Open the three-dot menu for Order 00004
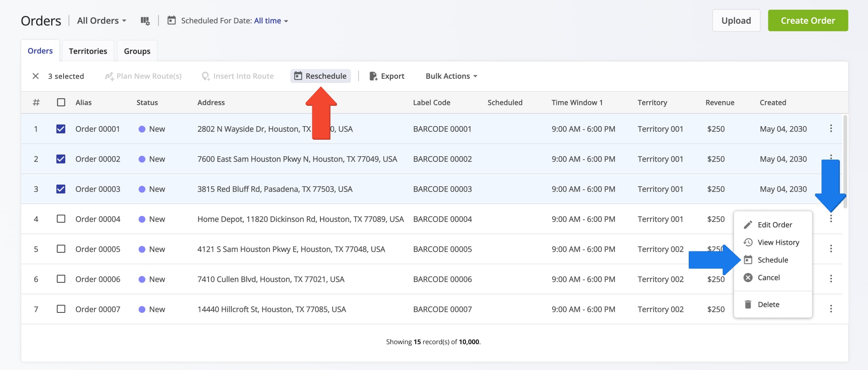The height and width of the screenshot is (370, 868). (831, 218)
